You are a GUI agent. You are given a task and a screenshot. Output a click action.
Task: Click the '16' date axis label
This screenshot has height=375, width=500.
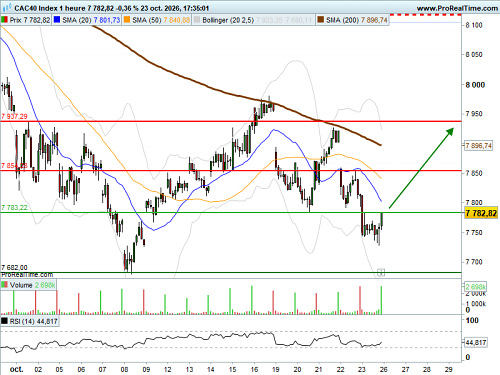coord(254,369)
